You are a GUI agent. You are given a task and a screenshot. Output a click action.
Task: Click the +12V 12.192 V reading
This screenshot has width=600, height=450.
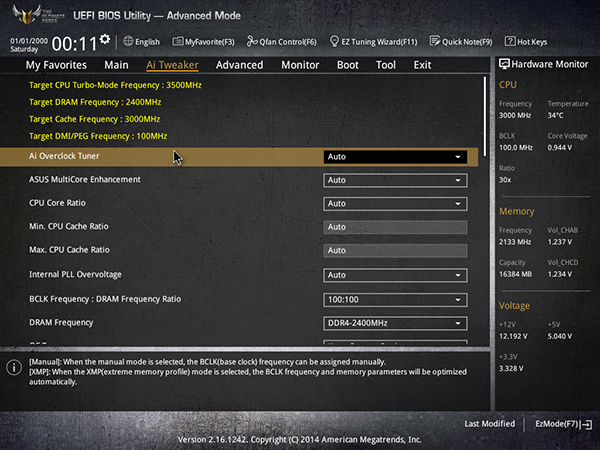(x=513, y=336)
